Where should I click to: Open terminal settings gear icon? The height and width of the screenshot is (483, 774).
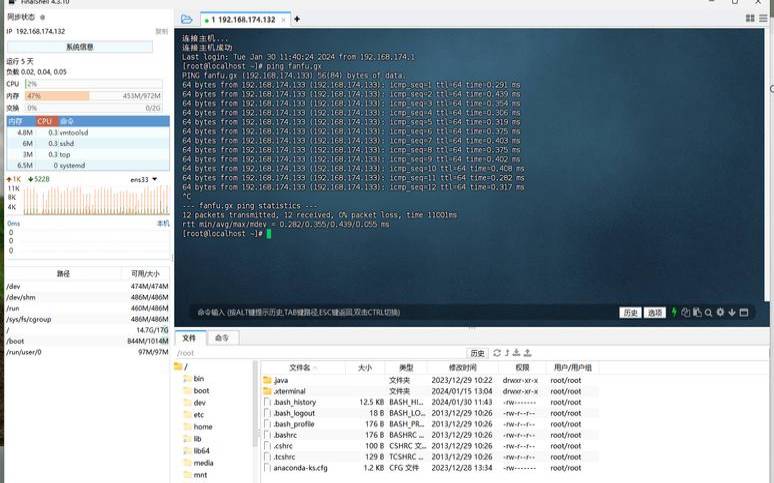click(720, 312)
